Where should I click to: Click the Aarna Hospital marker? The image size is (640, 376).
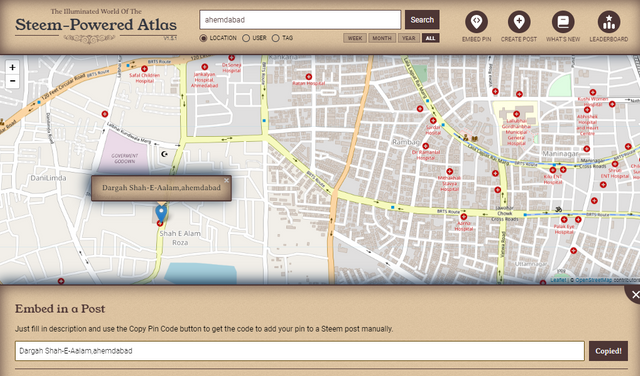coord(464,217)
